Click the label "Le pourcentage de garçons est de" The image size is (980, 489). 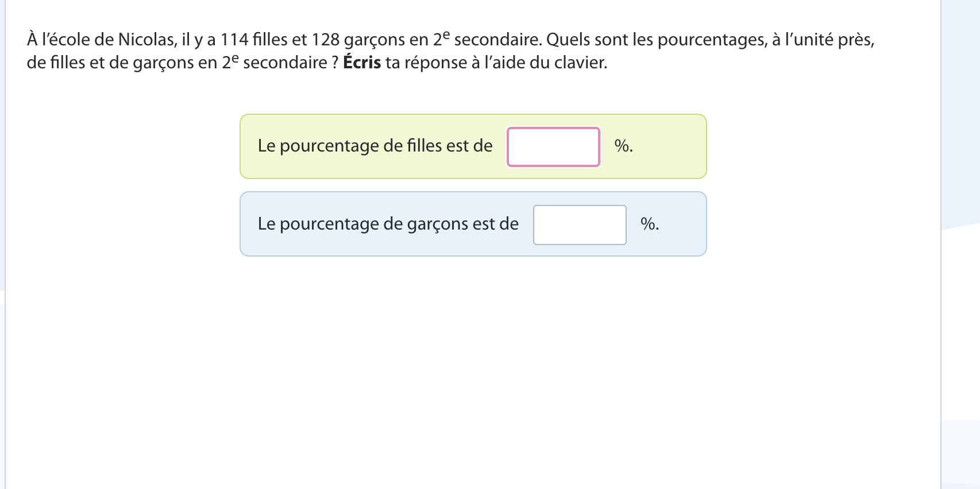388,224
